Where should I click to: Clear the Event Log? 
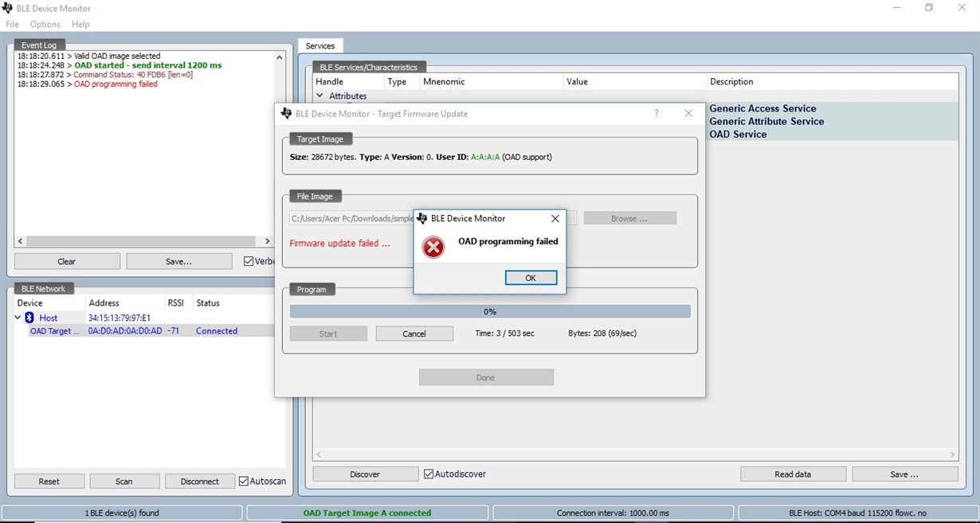(x=67, y=261)
